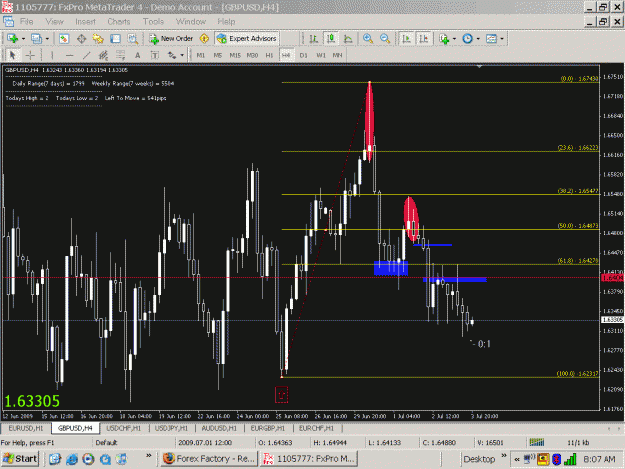The width and height of the screenshot is (625, 469).
Task: Select the Fibonacci Retracement tool
Action: click(120, 55)
